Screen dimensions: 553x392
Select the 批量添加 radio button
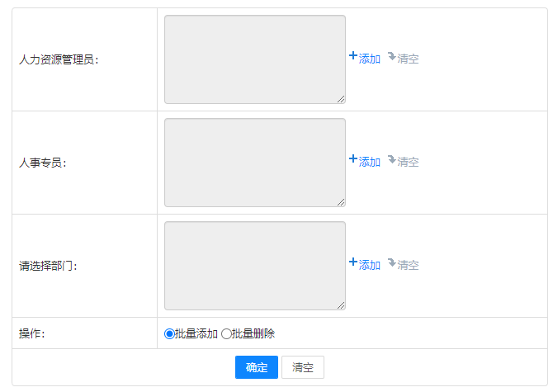tap(170, 334)
